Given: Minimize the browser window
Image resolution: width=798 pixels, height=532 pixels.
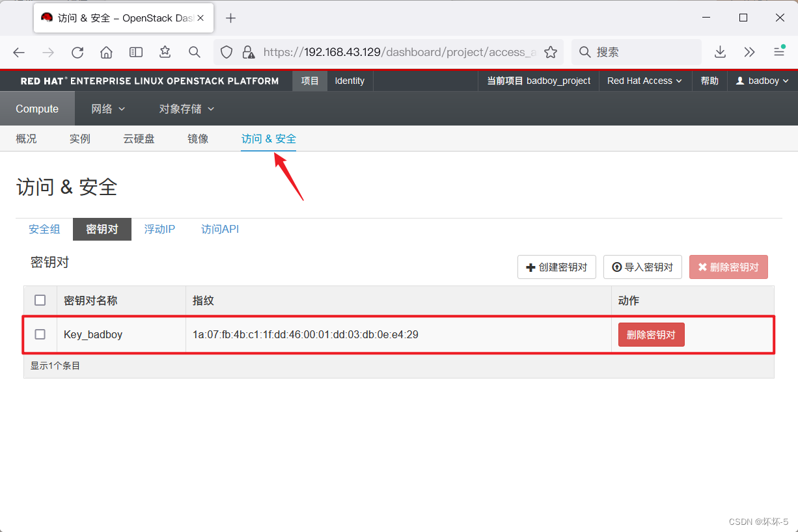Looking at the screenshot, I should 706,18.
